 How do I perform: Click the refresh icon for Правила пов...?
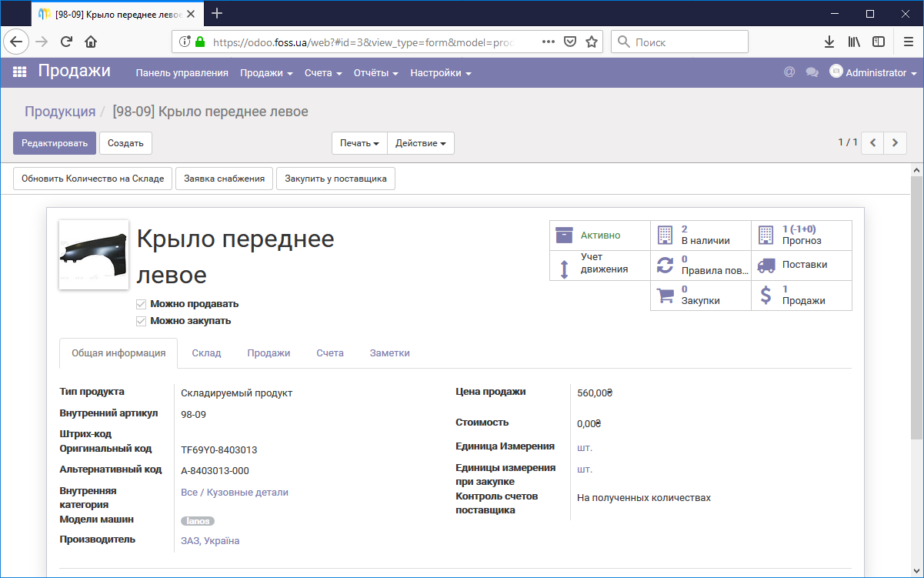(x=665, y=265)
